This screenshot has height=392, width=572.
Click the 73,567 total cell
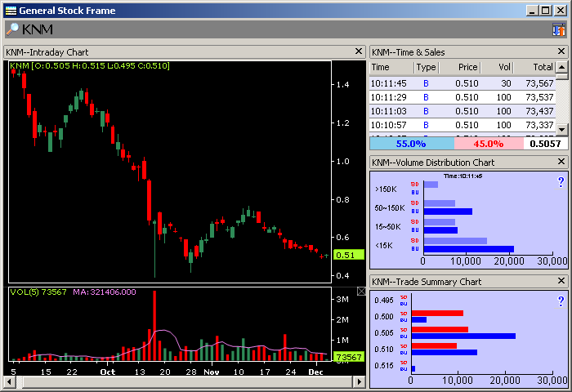[x=539, y=83]
